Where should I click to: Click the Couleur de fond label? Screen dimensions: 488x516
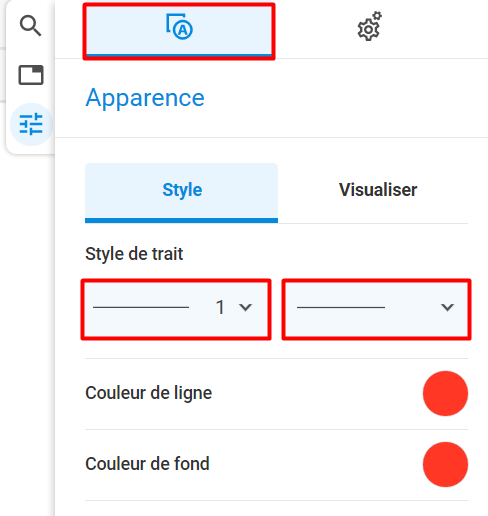click(147, 464)
